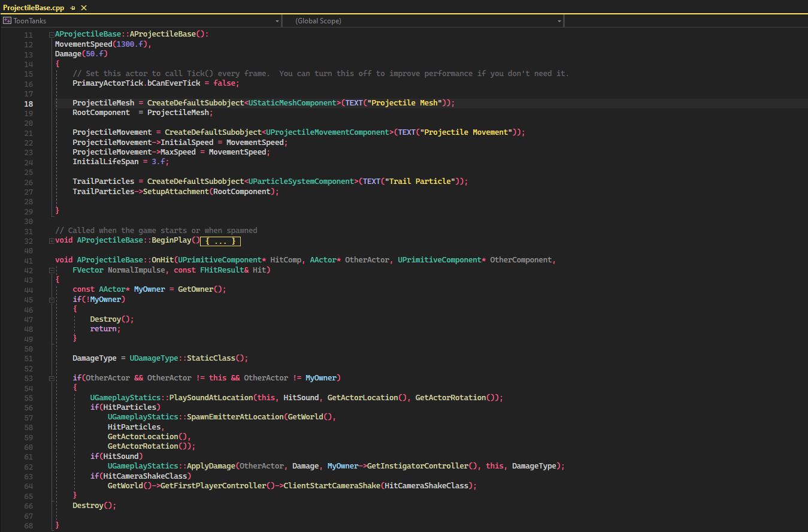Click the "return" keyword on line 48
Screen dimensions: 808x532
(104, 329)
